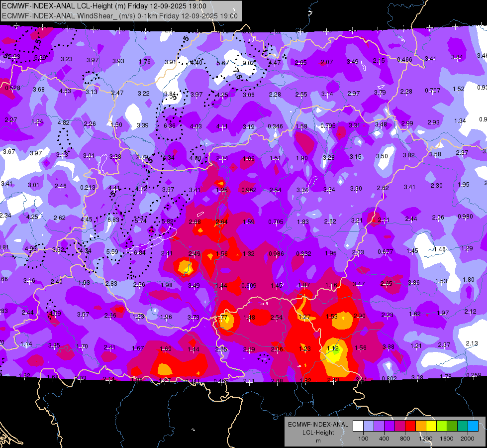Click the legend scale label 1200

pos(425,439)
